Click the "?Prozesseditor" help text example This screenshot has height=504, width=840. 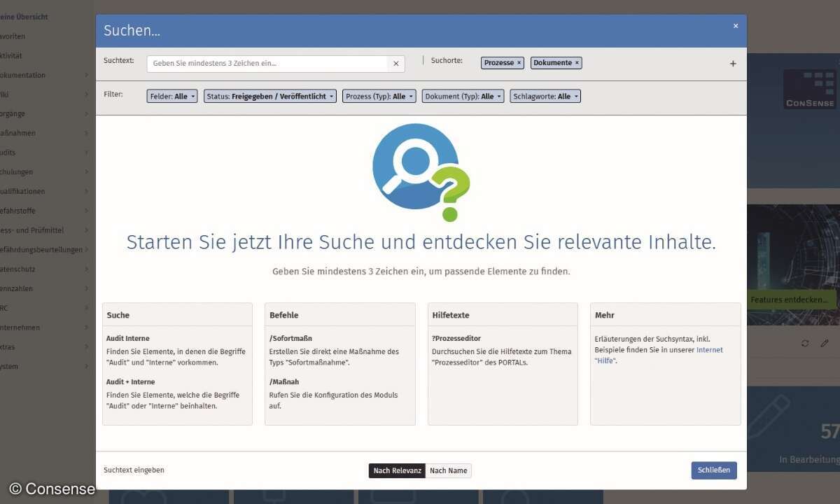[456, 339]
